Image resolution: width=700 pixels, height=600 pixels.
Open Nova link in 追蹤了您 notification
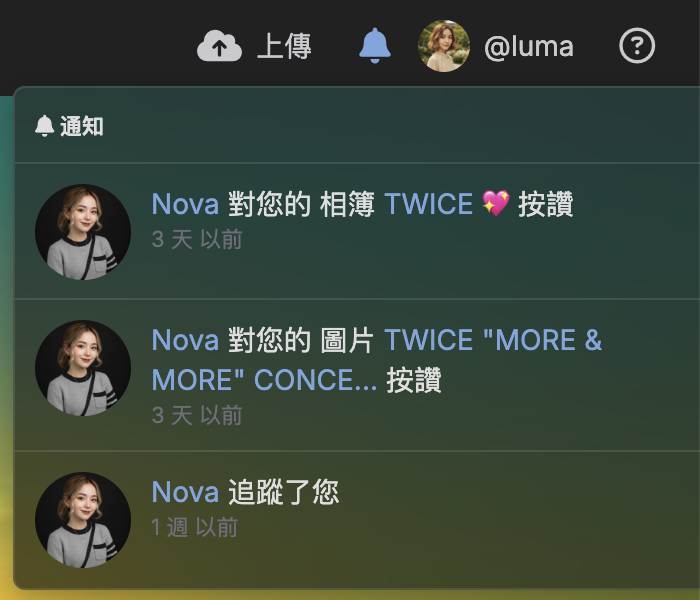tap(185, 492)
